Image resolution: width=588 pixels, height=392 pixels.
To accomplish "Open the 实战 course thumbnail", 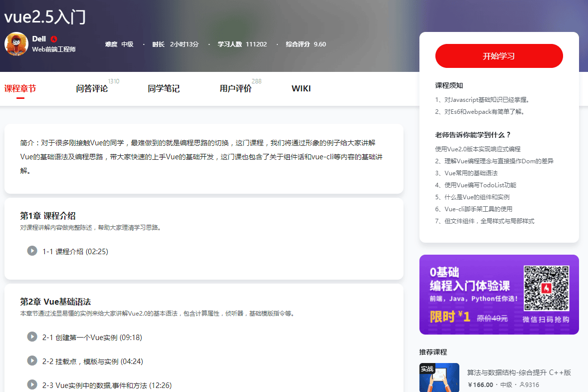I will point(439,378).
